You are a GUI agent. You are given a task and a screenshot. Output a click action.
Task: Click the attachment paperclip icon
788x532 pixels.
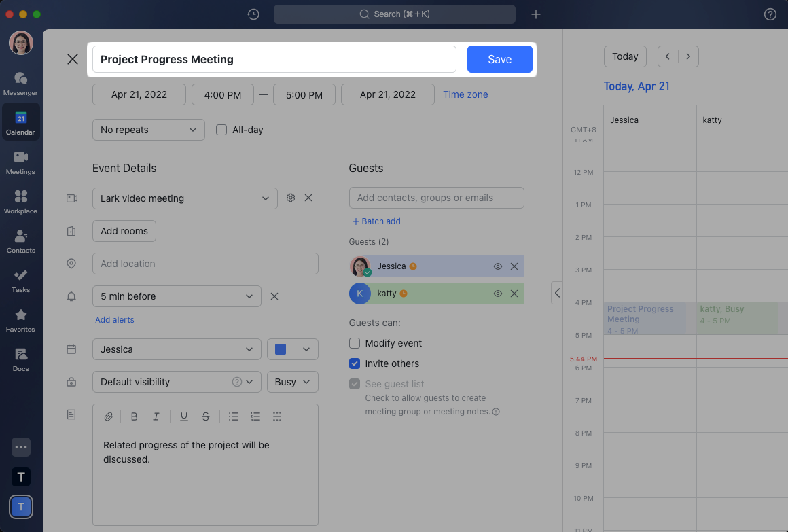108,416
